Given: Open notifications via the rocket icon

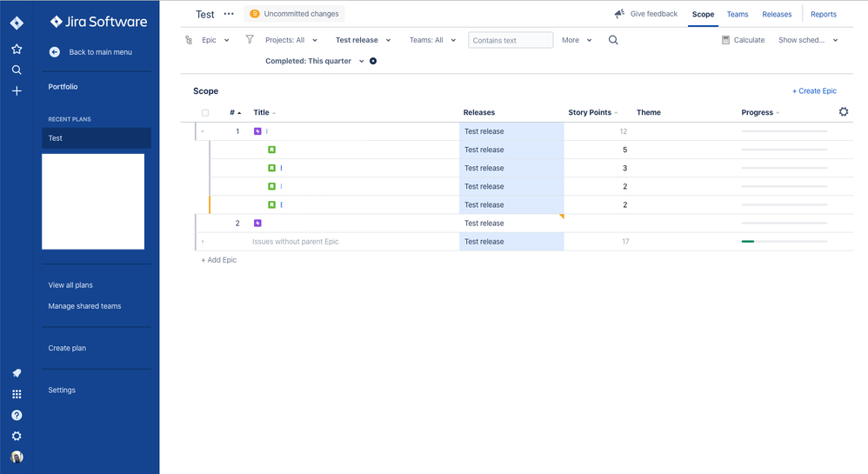Looking at the screenshot, I should [17, 373].
